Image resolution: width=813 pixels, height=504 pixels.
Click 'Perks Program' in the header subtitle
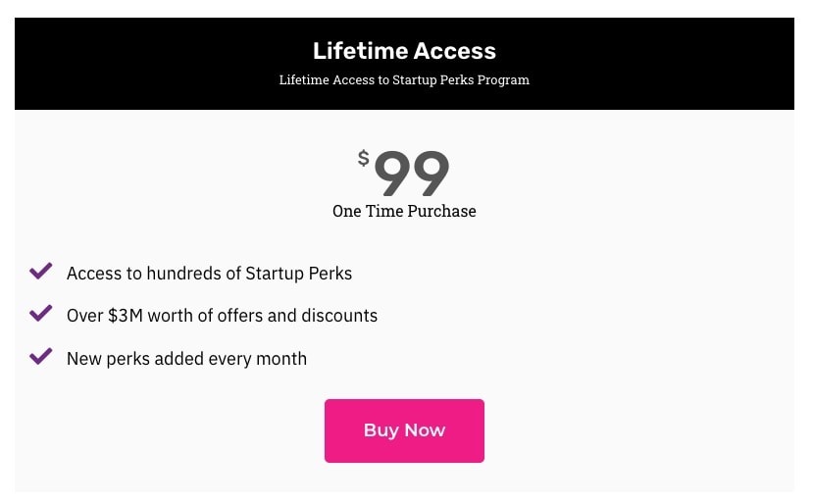click(x=486, y=80)
